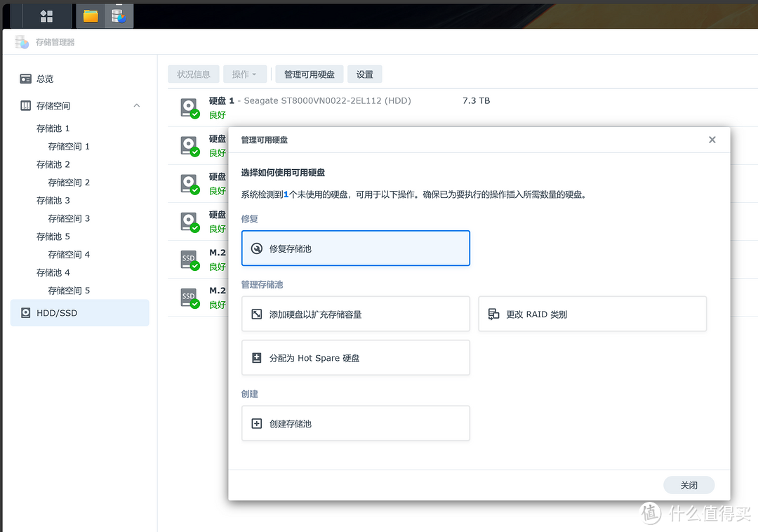Select 存储空间 3 in the tree

[x=69, y=218]
